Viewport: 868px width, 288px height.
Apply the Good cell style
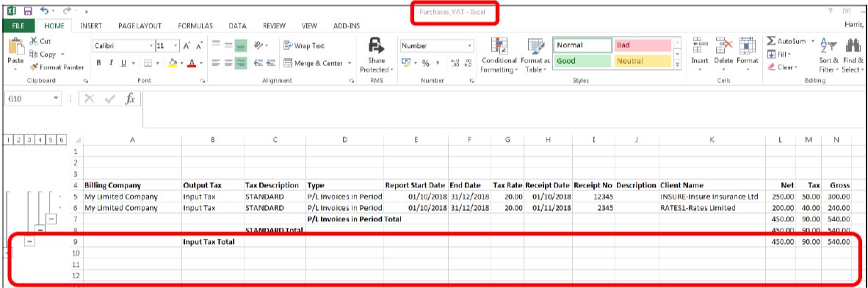click(582, 61)
